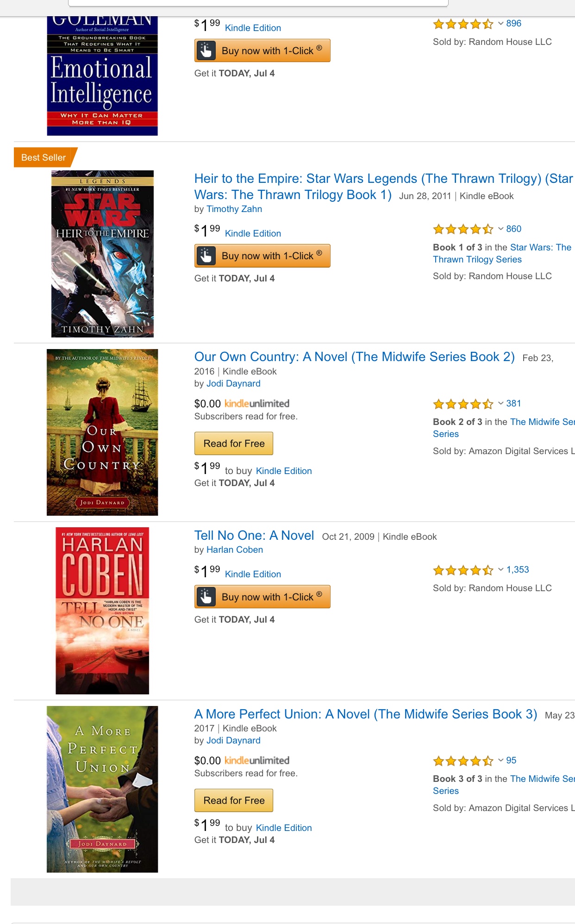575x924 pixels.
Task: Open Tell No One: A Novel title link
Action: point(254,536)
